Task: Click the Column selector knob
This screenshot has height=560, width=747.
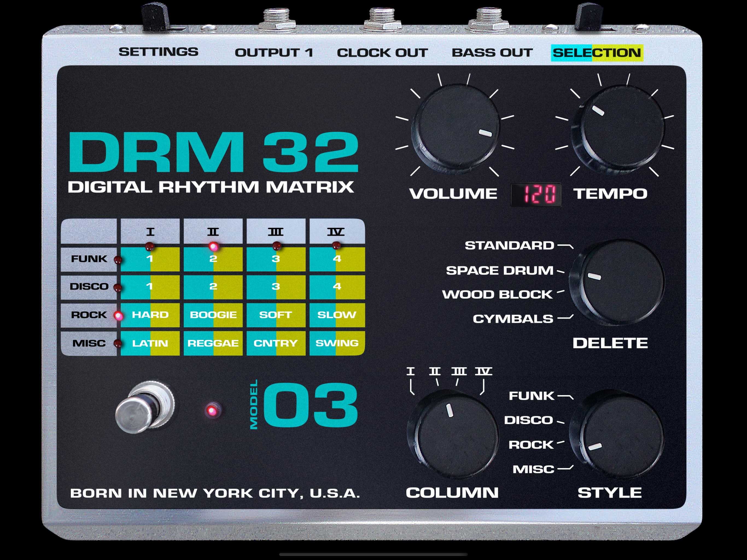Action: pos(453,434)
